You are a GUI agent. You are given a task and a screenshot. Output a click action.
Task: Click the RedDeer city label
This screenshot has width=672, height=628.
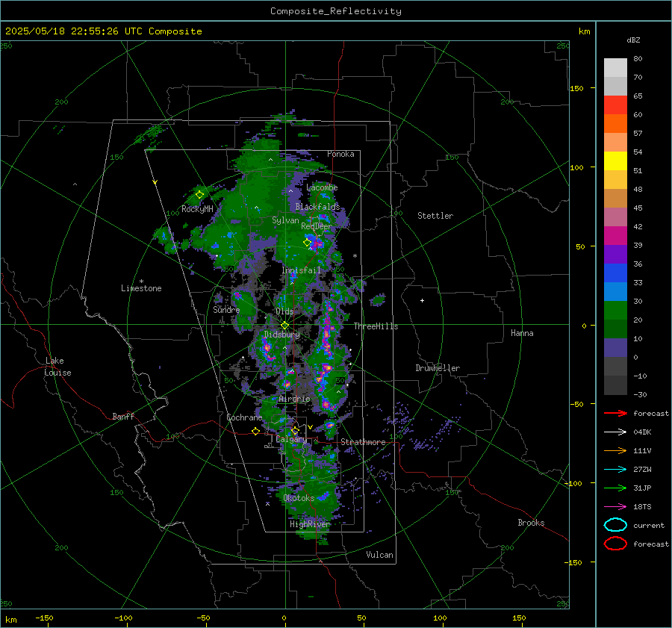pyautogui.click(x=317, y=226)
